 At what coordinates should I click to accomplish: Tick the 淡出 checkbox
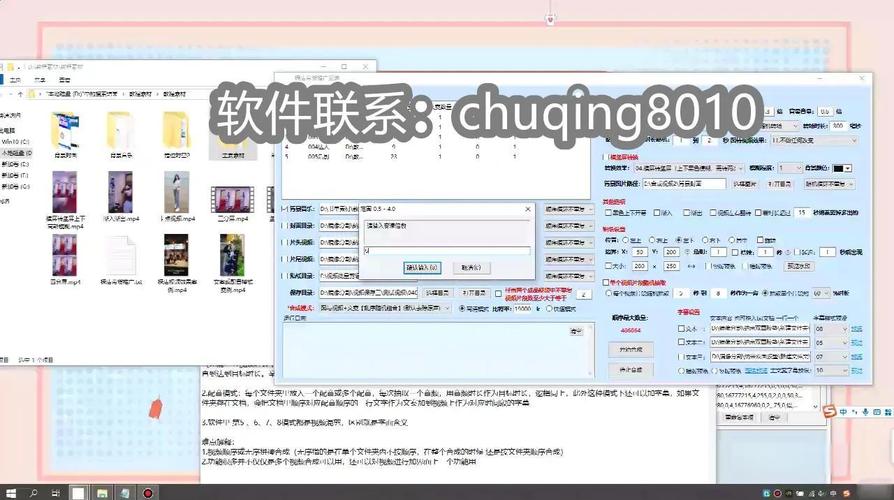pyautogui.click(x=686, y=213)
